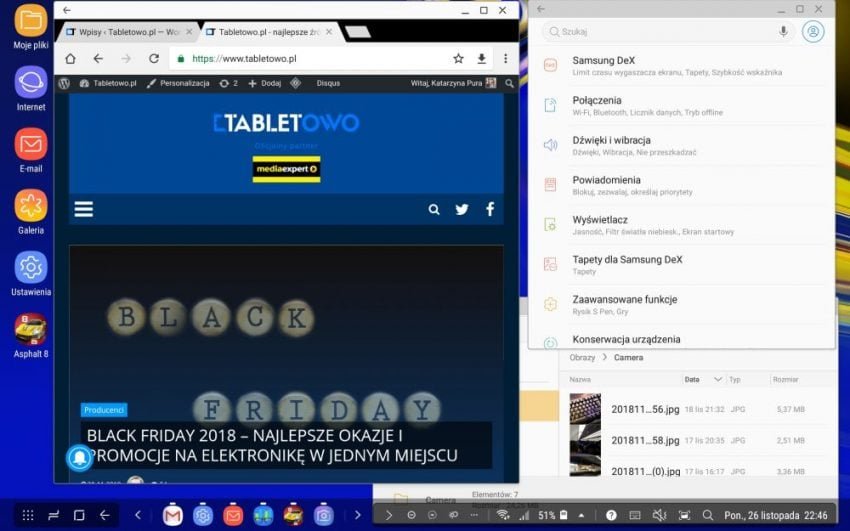Screen dimensions: 850x531
Task: Click the WordPress logo in admin bar
Action: [64, 83]
